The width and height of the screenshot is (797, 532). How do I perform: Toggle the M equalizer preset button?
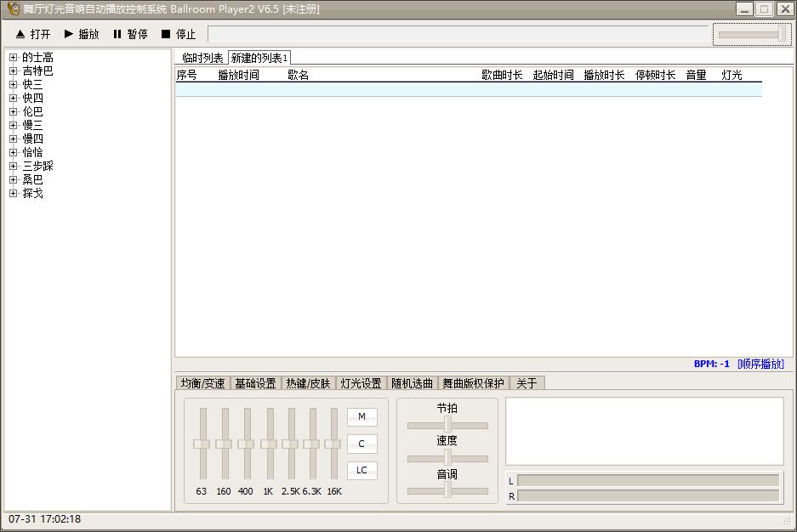click(x=361, y=416)
